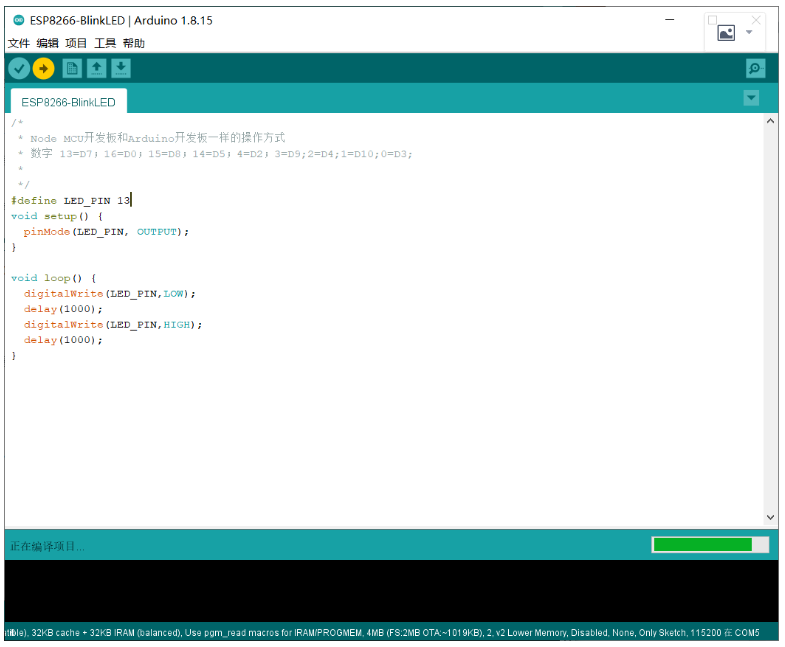Screen dimensions: 785x647
Task: Click the Verify (checkmark) button
Action: [19, 69]
